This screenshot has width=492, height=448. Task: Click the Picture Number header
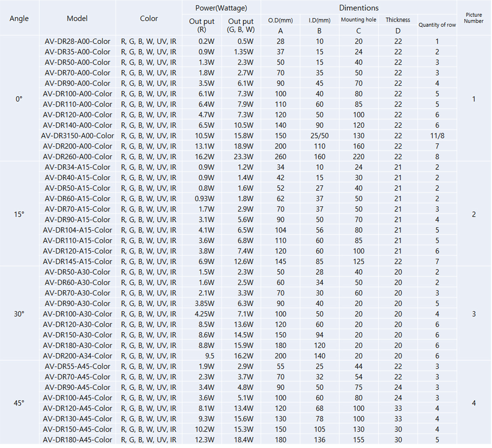point(474,18)
